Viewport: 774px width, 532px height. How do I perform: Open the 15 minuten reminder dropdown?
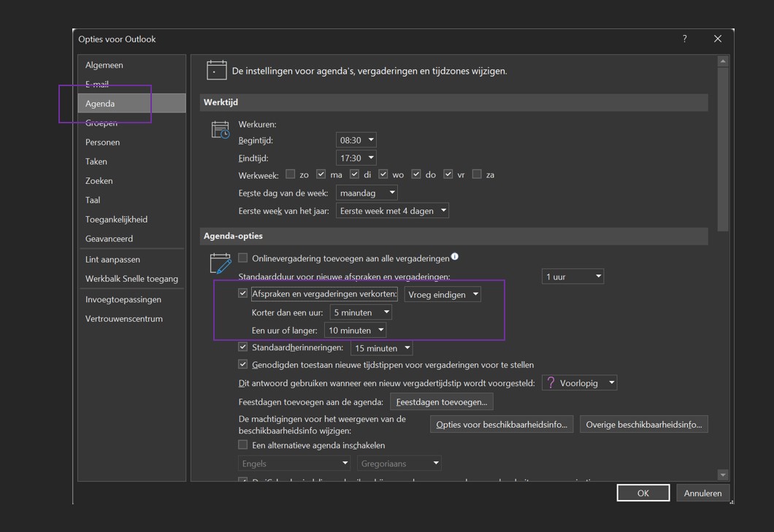[x=382, y=348]
